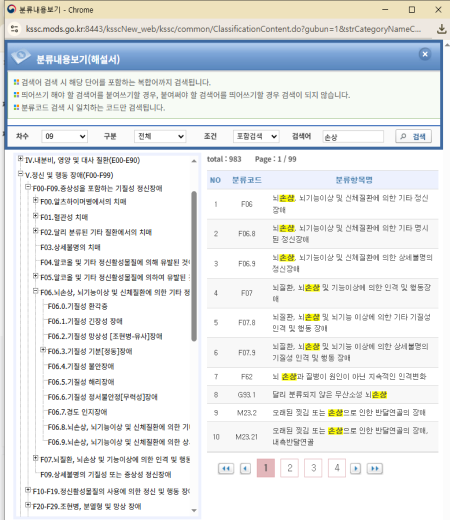Screen dimensions: 450x520
Task: Click 분류항목명 column header
Action: [354, 180]
